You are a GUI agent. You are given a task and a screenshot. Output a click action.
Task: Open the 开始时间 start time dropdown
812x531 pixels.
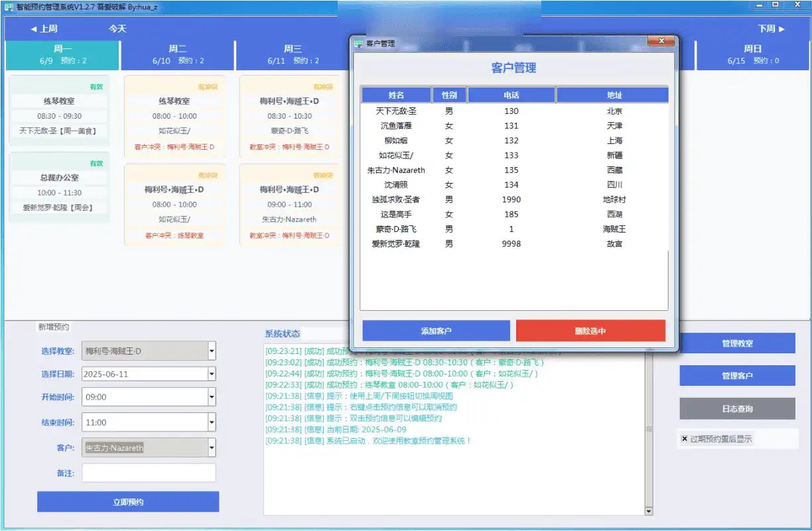pyautogui.click(x=212, y=398)
